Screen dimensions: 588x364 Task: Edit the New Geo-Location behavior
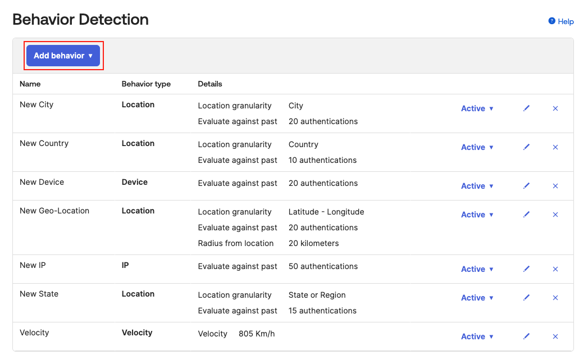pyautogui.click(x=526, y=215)
